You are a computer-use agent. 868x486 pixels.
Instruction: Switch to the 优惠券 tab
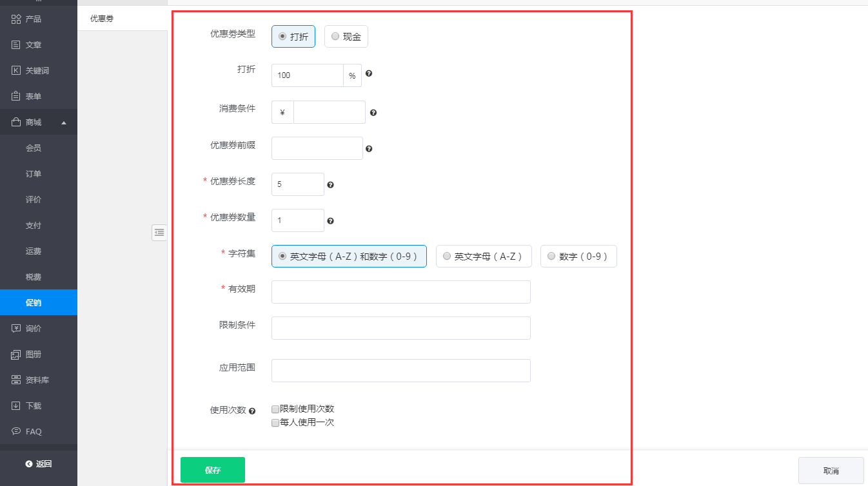(102, 19)
